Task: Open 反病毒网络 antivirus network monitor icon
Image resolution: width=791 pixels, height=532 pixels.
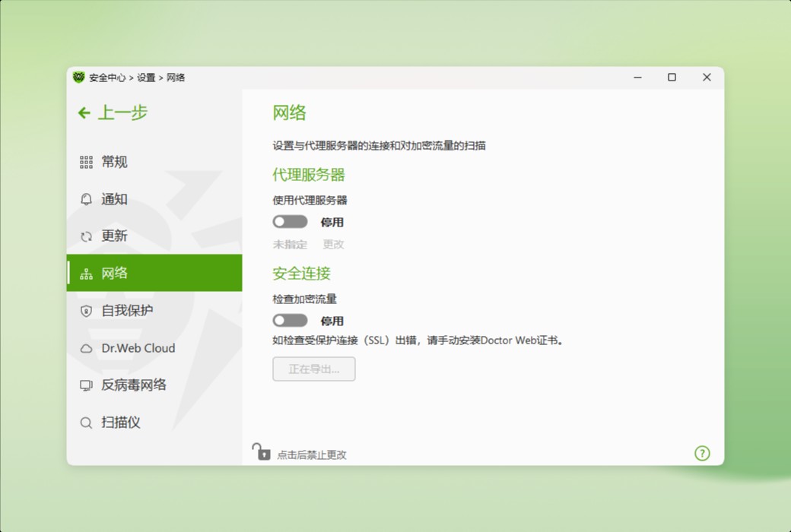Action: 86,385
